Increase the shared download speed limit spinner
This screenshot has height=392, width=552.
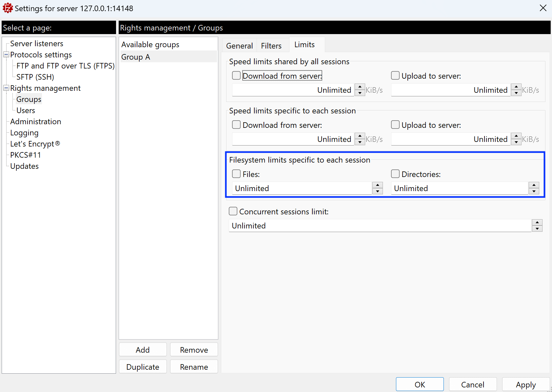(360, 87)
